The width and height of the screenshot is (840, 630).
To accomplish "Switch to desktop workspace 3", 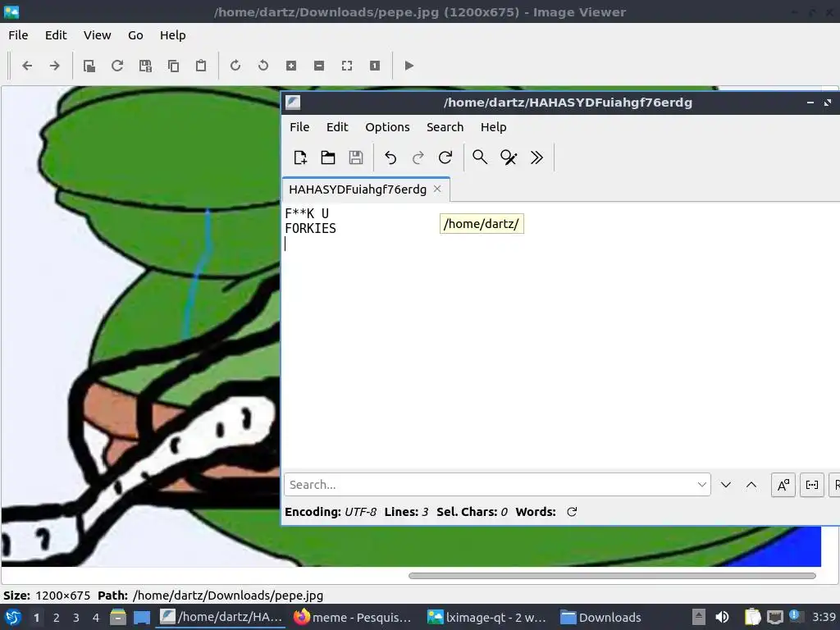I will [x=76, y=618].
